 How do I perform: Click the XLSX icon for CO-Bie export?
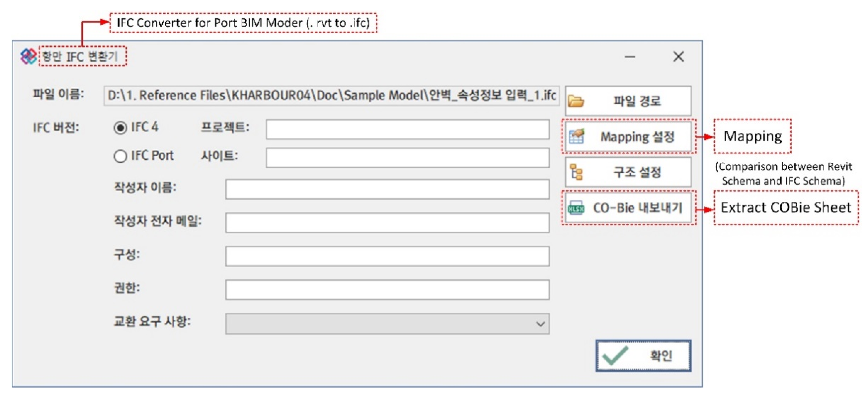tap(576, 208)
